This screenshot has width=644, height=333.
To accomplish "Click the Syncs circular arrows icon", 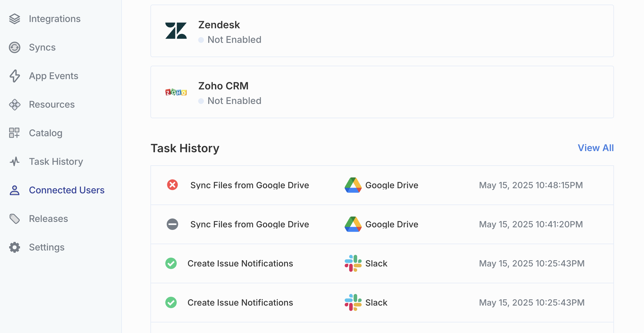I will [x=15, y=47].
